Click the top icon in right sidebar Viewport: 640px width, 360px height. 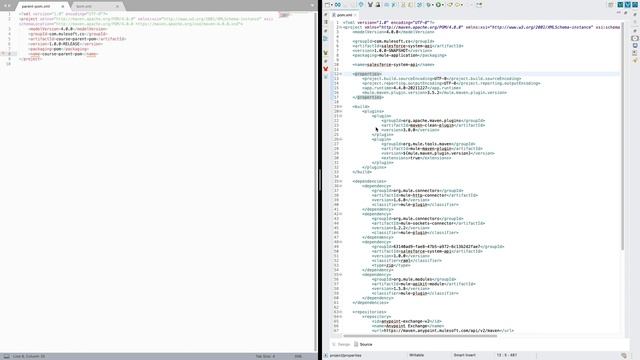(x=635, y=15)
